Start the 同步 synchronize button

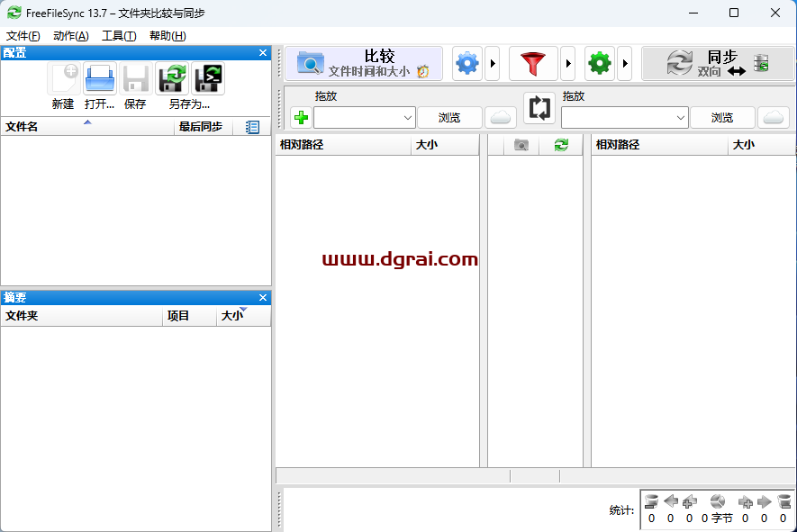(x=718, y=64)
